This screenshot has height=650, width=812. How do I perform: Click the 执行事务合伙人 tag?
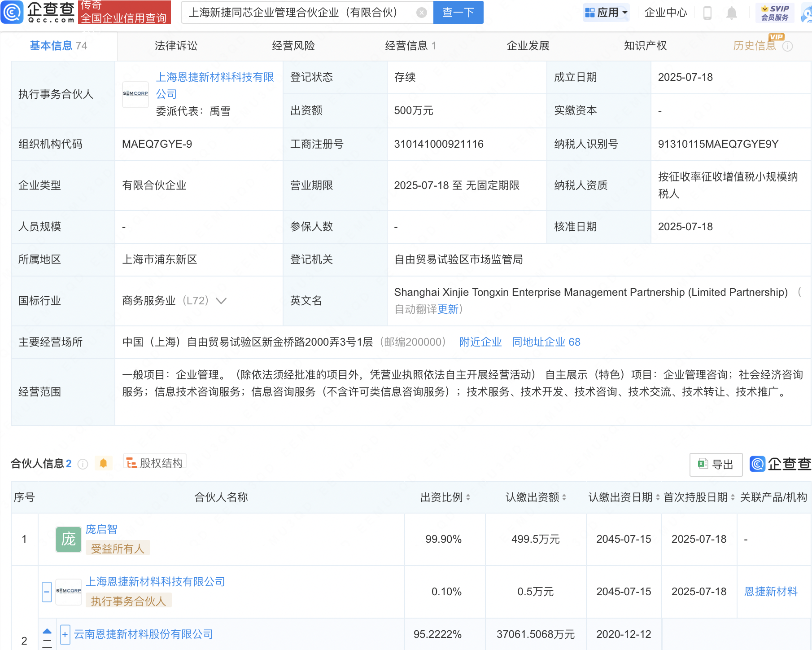click(x=128, y=601)
